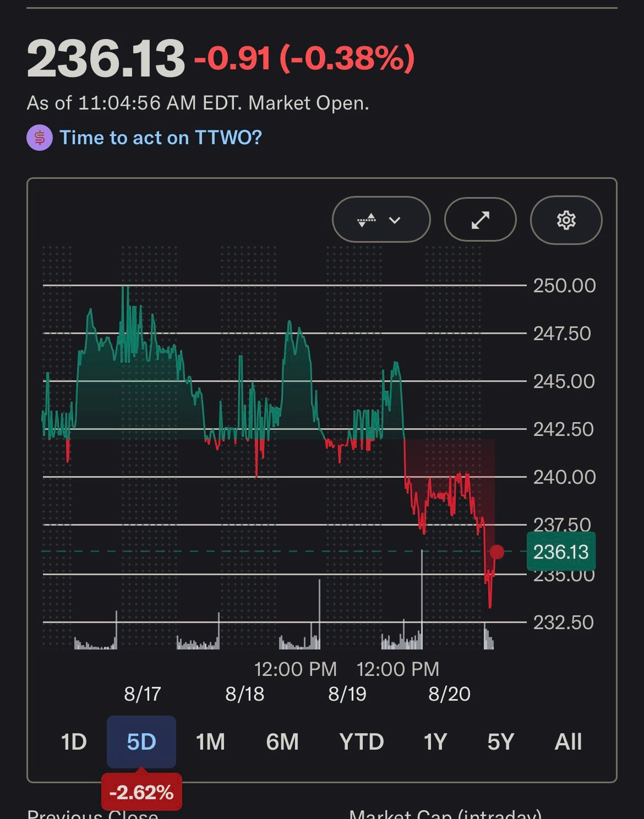Show the 5Y range
644x819 pixels.
(x=501, y=742)
